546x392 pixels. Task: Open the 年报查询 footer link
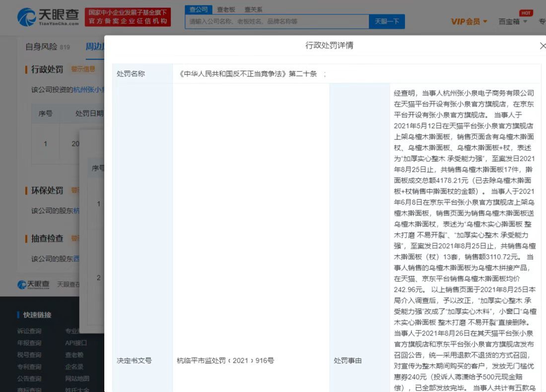coord(29,343)
